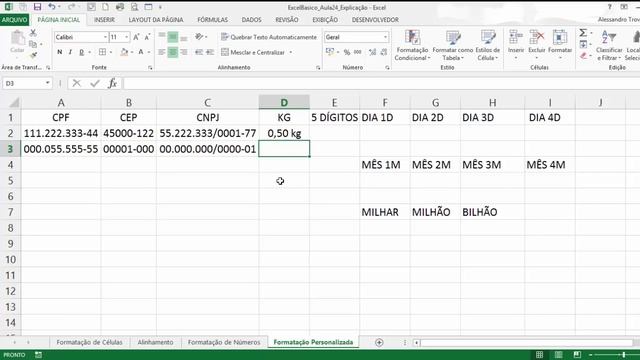This screenshot has width=640, height=360.
Task: Open Classificar e Filtrar menu
Action: pyautogui.click(x=609, y=45)
